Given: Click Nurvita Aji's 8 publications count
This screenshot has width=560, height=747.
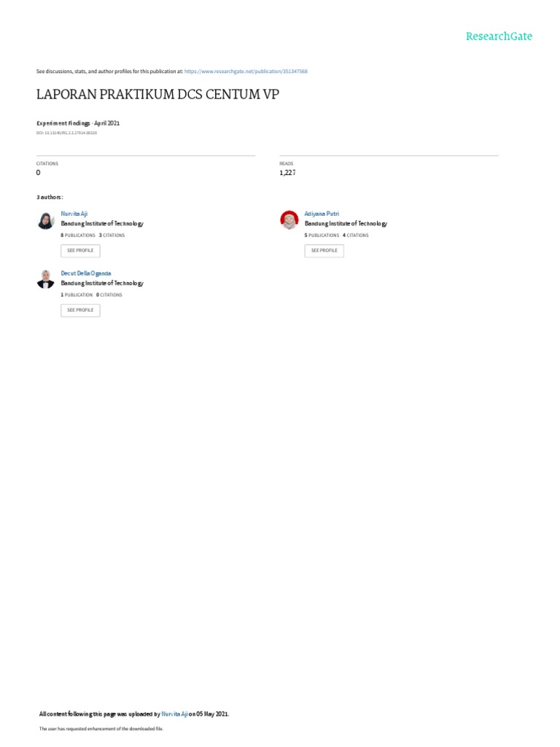Looking at the screenshot, I should click(78, 236).
